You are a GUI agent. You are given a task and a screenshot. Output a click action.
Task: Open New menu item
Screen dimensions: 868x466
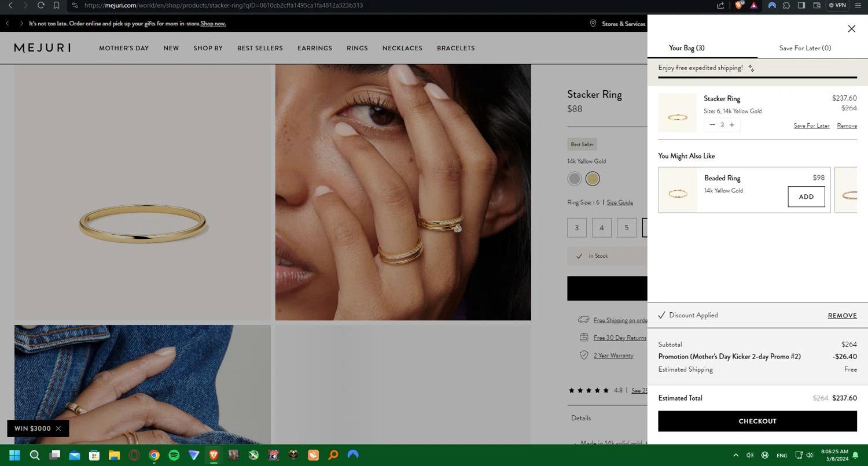(x=171, y=48)
